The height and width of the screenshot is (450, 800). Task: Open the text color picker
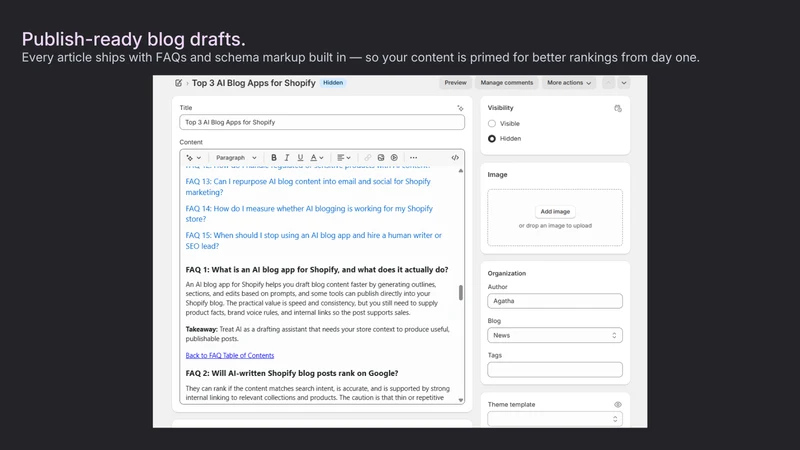point(317,158)
